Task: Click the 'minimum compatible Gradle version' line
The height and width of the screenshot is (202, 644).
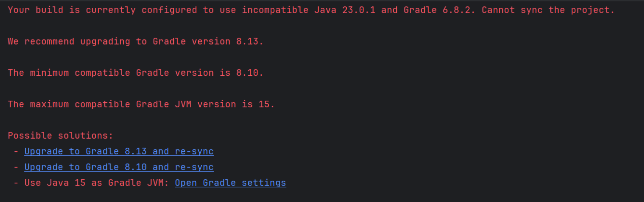Action: click(x=135, y=73)
